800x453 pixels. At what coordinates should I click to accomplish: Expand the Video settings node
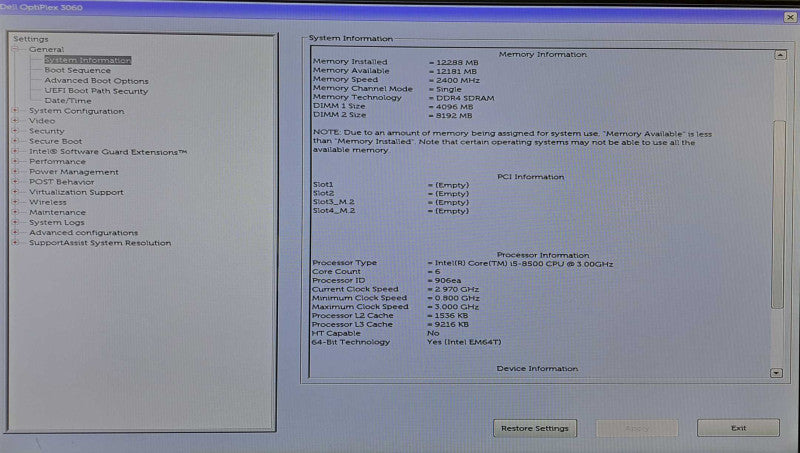(15, 121)
